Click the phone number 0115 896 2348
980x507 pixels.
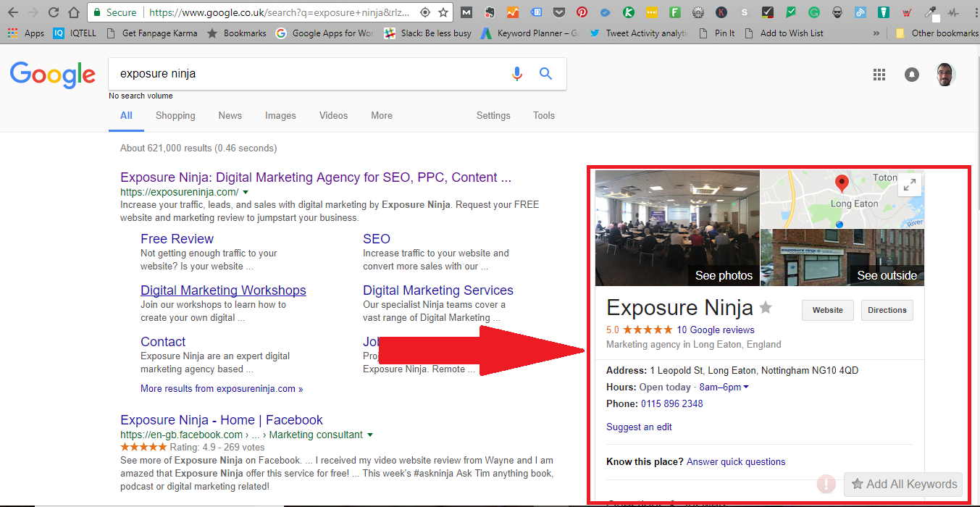[x=672, y=403]
